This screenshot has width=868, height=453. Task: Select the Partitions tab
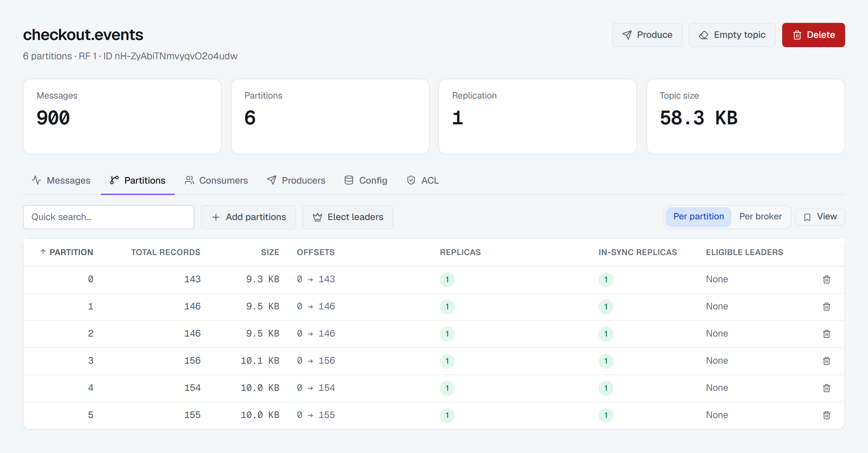138,180
